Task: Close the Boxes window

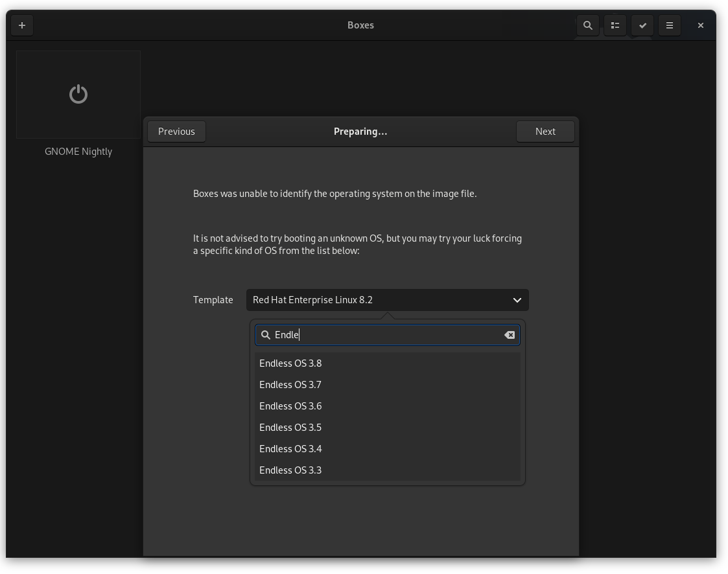Action: 701,25
